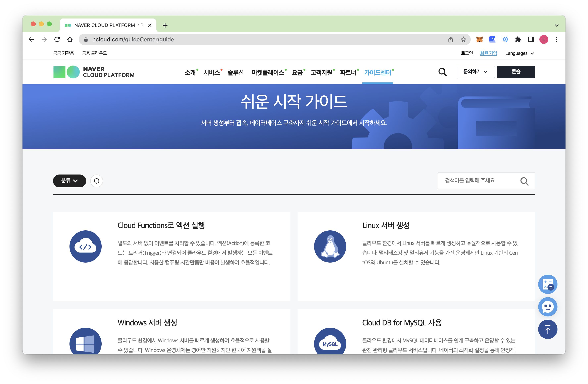Open the chatbot smiley face icon
Screen dimensions: 588x384
coord(547,307)
